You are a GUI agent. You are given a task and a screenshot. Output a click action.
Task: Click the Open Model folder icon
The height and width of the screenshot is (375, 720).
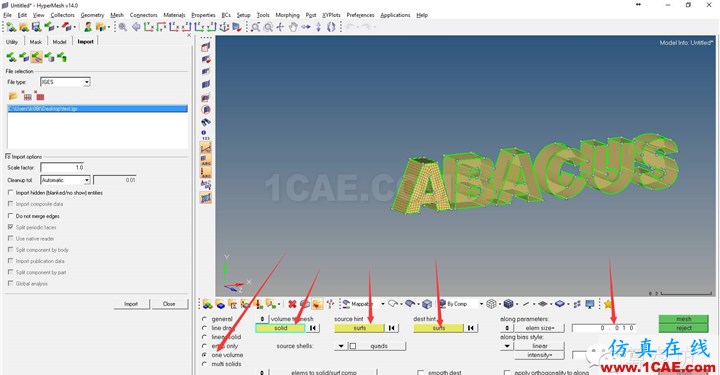24,27
